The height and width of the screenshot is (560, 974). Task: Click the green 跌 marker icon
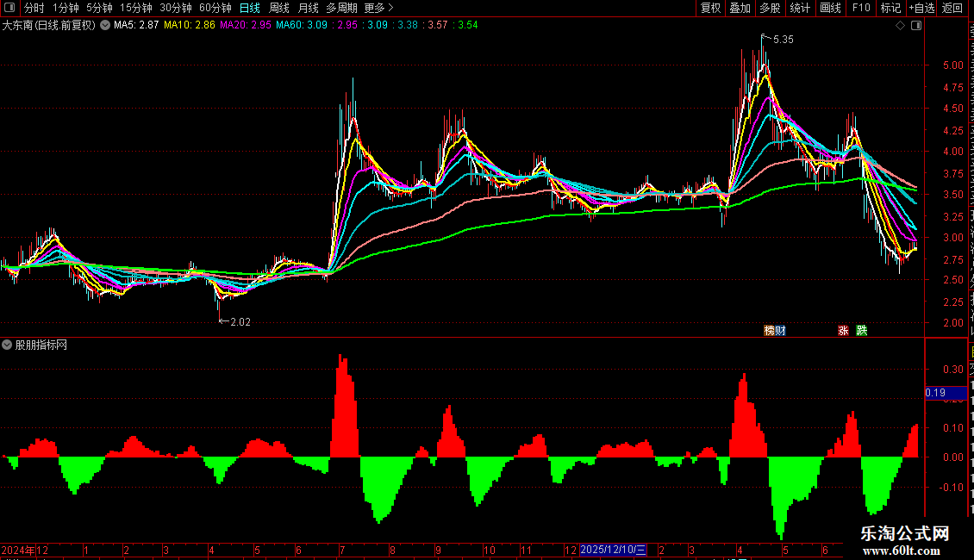click(862, 330)
